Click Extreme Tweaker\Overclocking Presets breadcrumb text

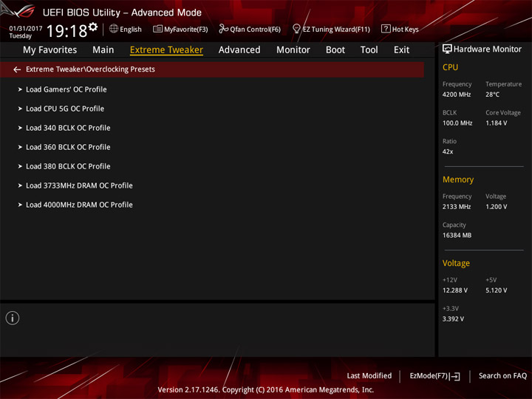pos(90,69)
